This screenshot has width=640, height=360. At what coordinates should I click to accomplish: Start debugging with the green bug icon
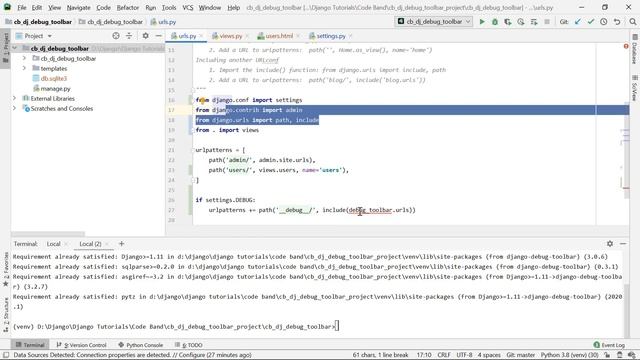pyautogui.click(x=495, y=22)
